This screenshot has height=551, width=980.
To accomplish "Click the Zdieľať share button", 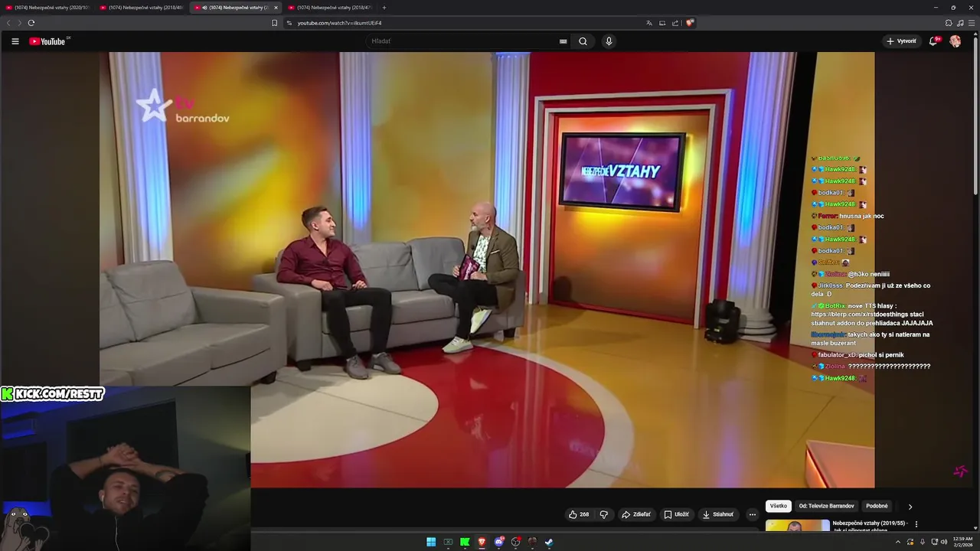I will 636,514.
